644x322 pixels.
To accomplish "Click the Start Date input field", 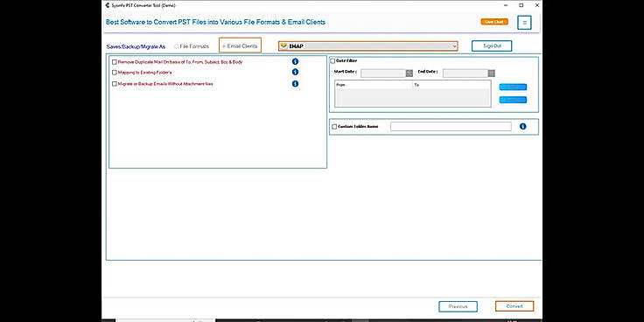I will click(383, 73).
